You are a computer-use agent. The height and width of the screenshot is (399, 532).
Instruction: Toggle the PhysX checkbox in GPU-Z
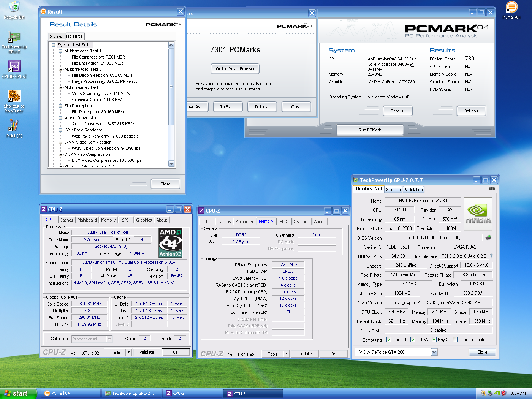434,340
